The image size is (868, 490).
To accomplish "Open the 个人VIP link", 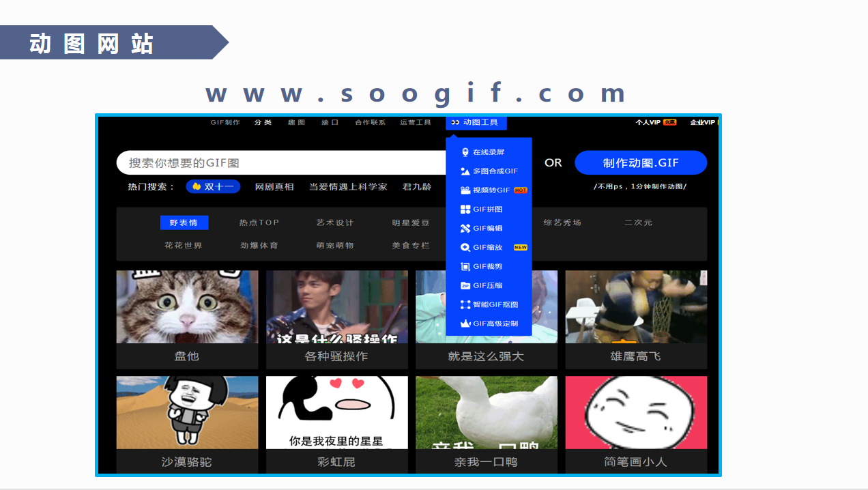I will pos(649,122).
